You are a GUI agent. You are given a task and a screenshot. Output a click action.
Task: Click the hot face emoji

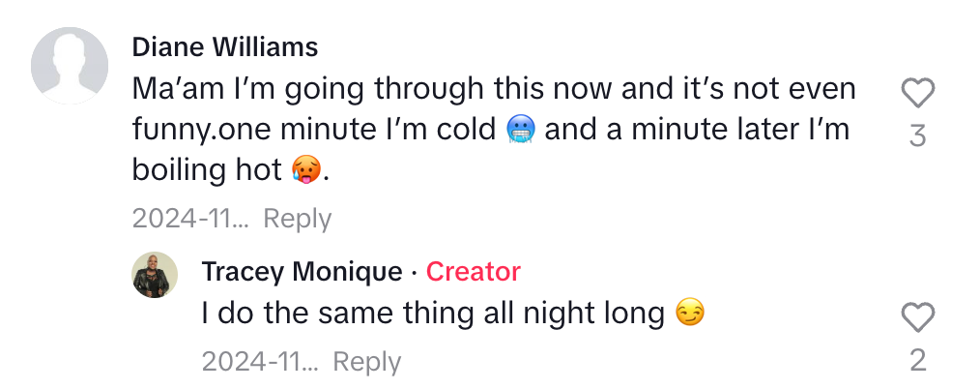(303, 171)
